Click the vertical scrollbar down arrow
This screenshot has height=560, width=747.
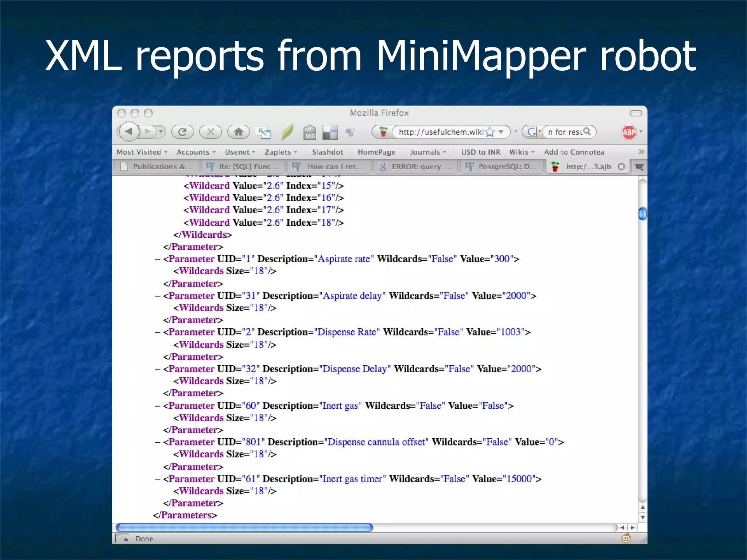tap(643, 517)
